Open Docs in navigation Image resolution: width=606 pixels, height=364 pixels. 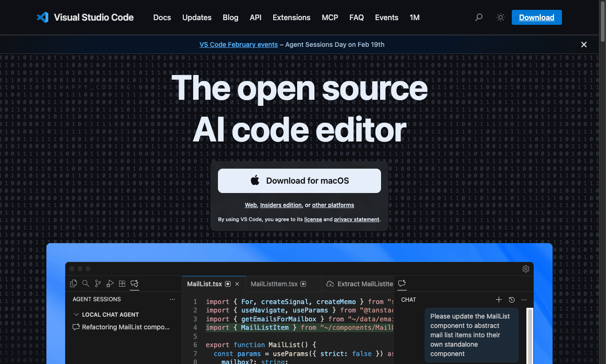(x=162, y=17)
